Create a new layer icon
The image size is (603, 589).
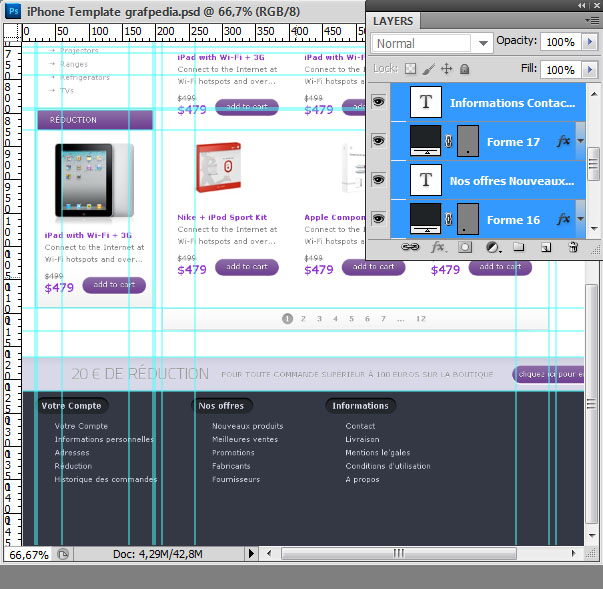click(546, 247)
